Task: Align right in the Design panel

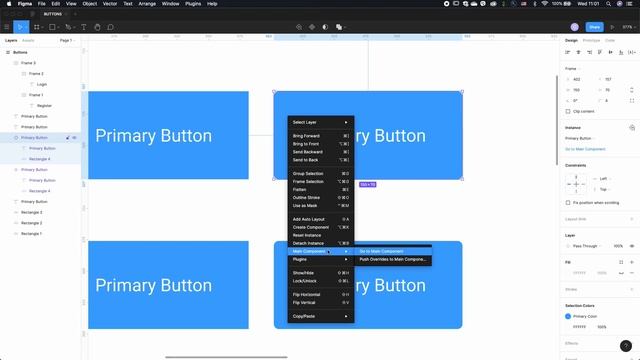Action: 589,52
